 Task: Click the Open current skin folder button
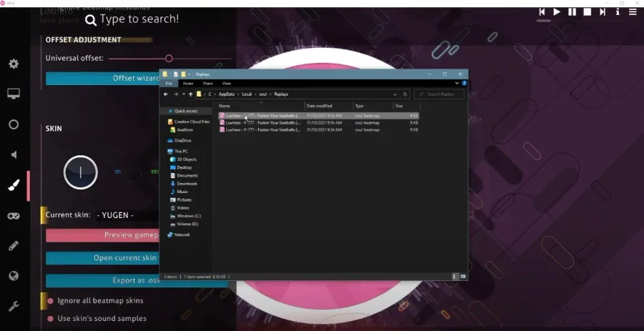(x=102, y=258)
